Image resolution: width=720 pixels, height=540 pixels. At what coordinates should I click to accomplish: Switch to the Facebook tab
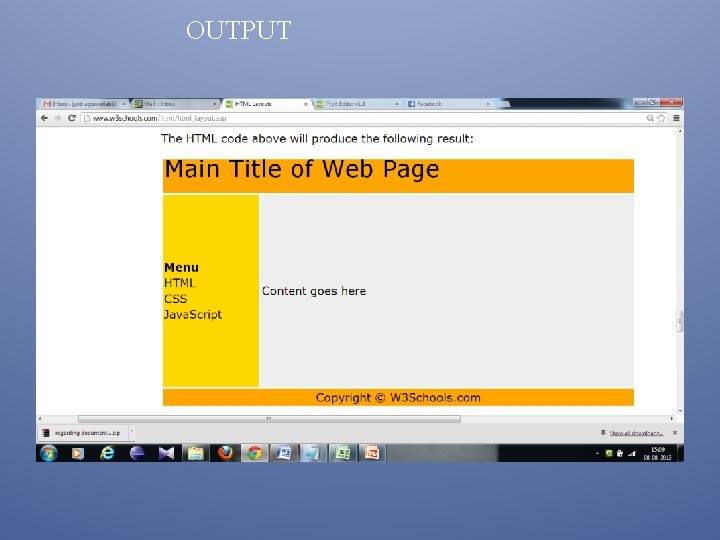coord(447,104)
